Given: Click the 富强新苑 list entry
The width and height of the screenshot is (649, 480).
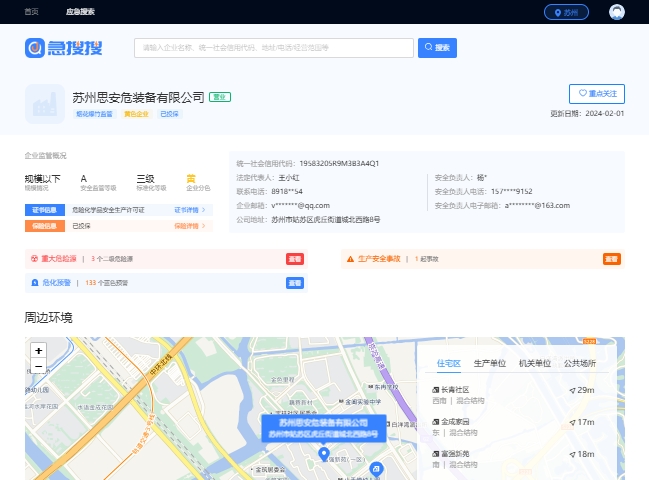Looking at the screenshot, I should click(513, 459).
